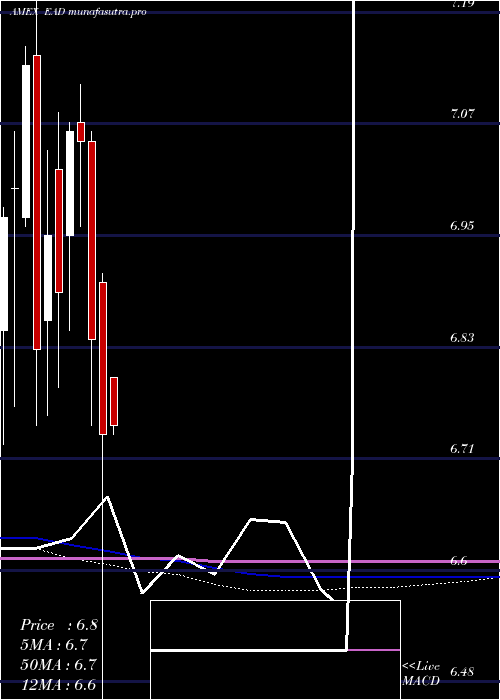Select the 6.95 price axis label

[462, 225]
